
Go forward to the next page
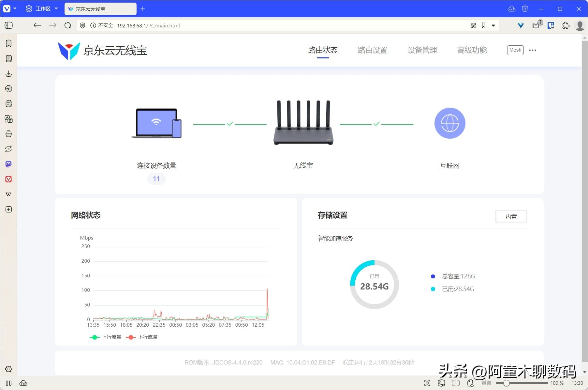(52, 25)
